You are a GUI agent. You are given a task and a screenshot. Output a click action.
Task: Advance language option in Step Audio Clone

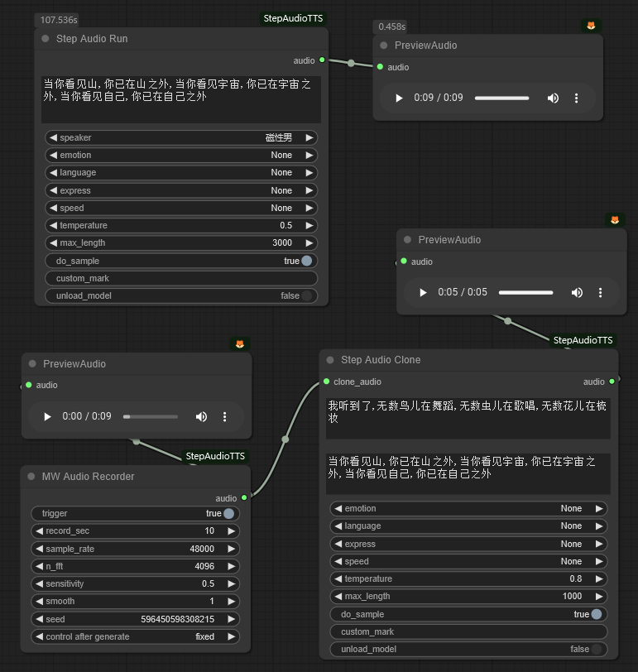click(599, 526)
